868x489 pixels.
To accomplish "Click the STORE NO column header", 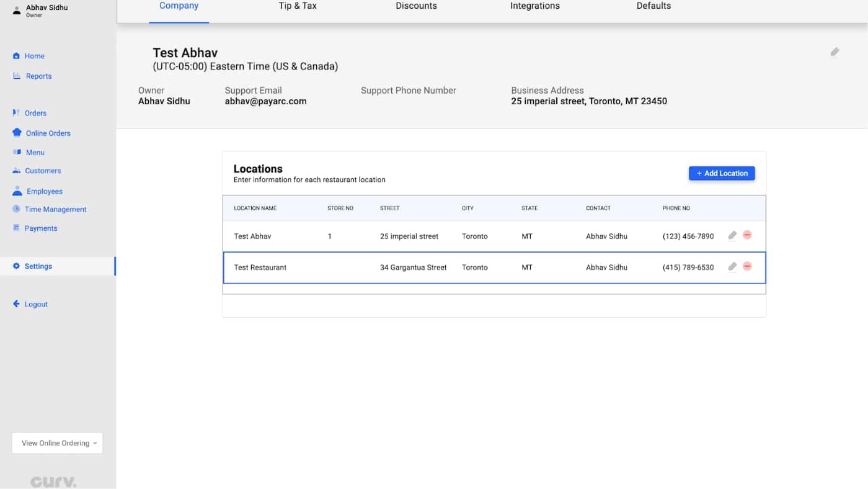I will (x=340, y=208).
